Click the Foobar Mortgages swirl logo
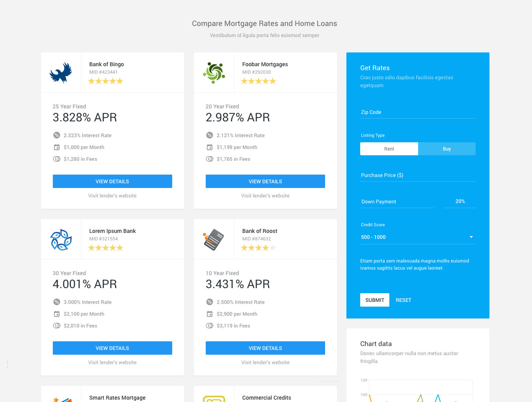Screen dimensions: 532x402 click(x=214, y=73)
